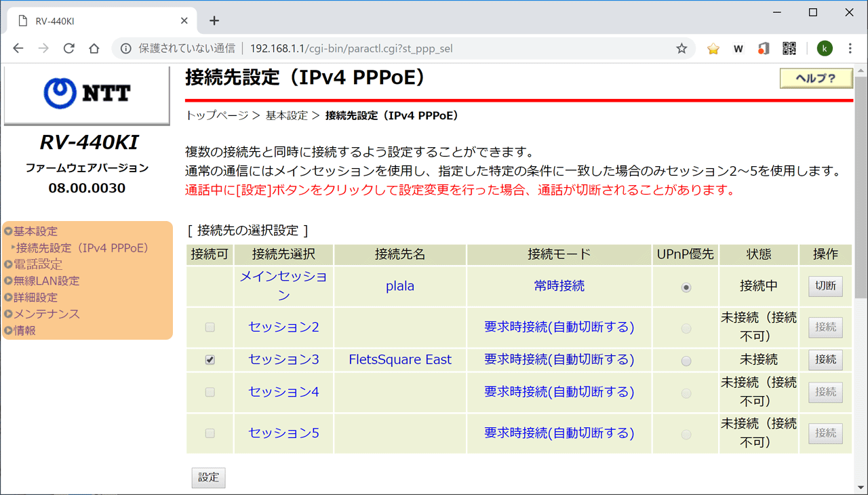Screen dimensions: 868x495
Task: Open the FletsSquare East link
Action: pos(400,359)
